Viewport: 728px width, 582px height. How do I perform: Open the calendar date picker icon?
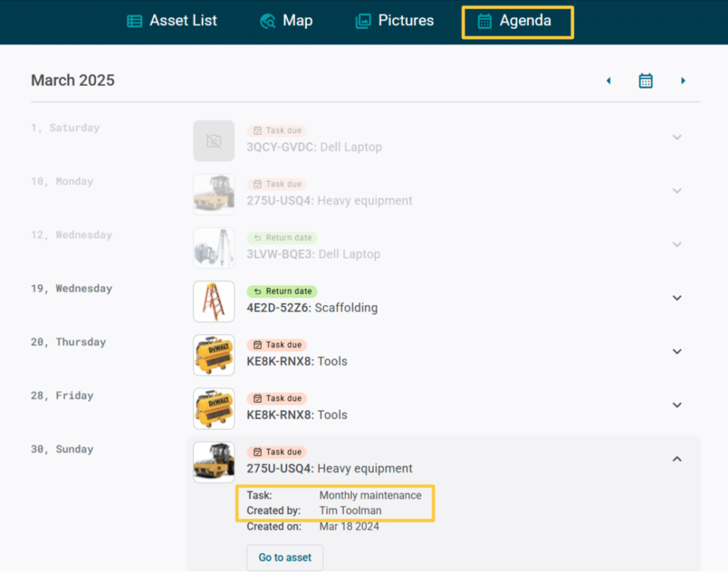click(x=646, y=80)
